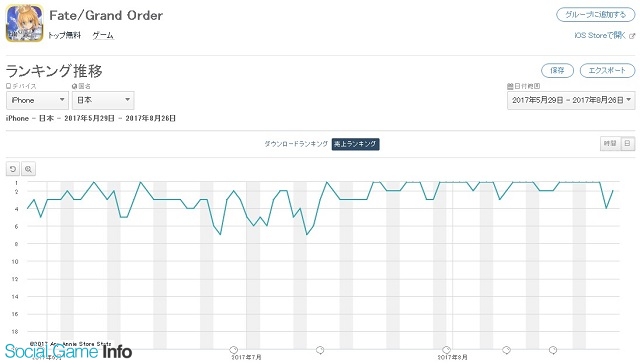Open the date range 2017年5月29日 dropdown
Image resolution: width=640 pixels, height=364 pixels.
(x=571, y=100)
